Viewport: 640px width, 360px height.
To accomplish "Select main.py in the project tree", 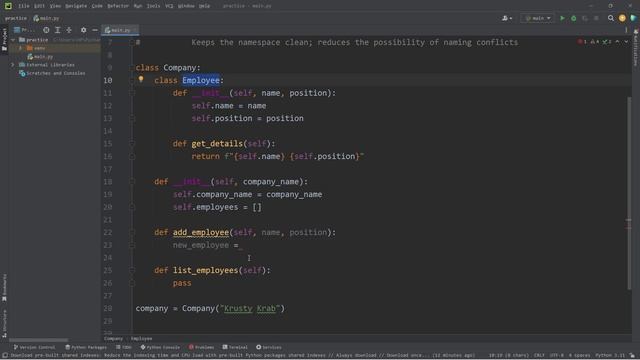I will 40,57.
